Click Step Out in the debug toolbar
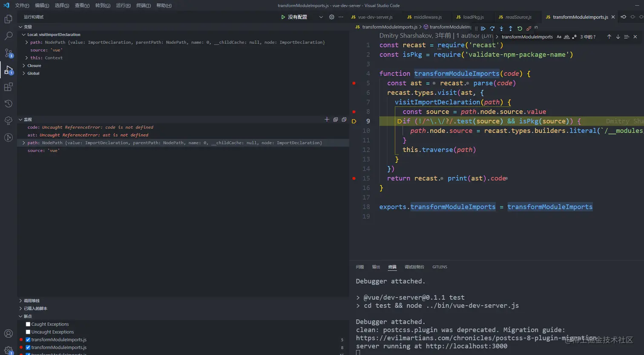 (510, 29)
